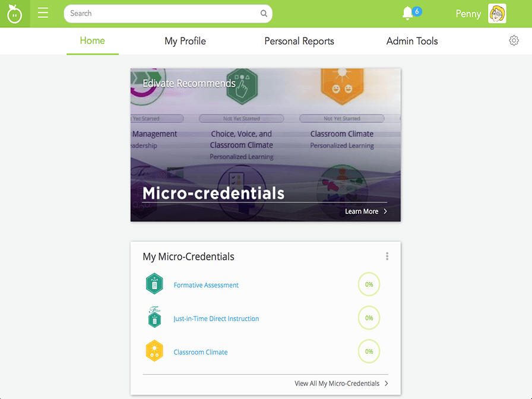Click the Edivate Recommends heading text

tap(189, 84)
